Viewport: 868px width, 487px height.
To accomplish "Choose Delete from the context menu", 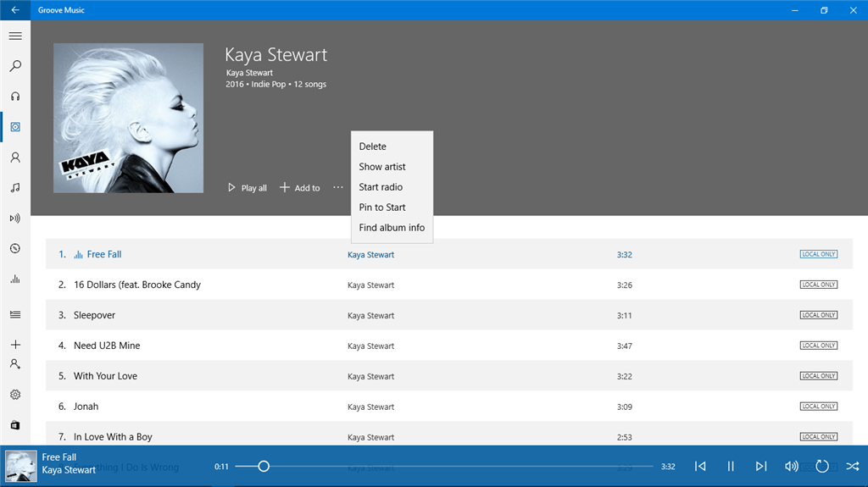I will point(392,147).
